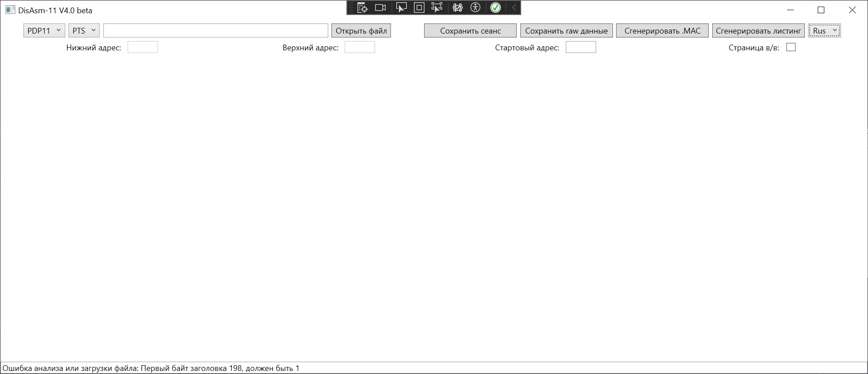Image resolution: width=868 pixels, height=374 pixels.
Task: Click the video camera icon in debug toolbar
Action: pyautogui.click(x=380, y=8)
